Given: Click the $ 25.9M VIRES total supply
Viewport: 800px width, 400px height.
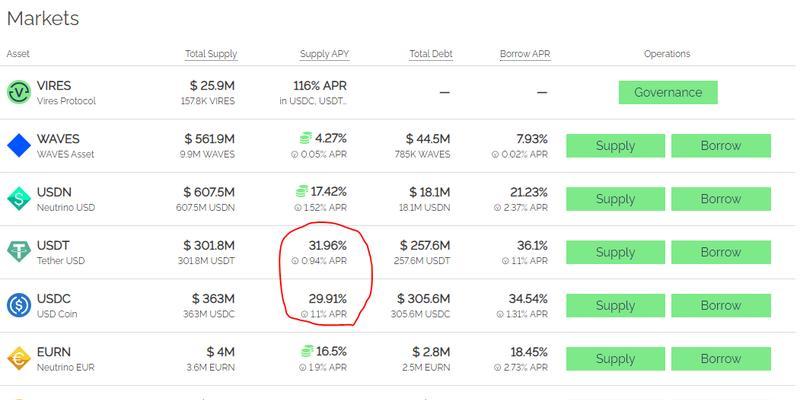Looking at the screenshot, I should (212, 86).
